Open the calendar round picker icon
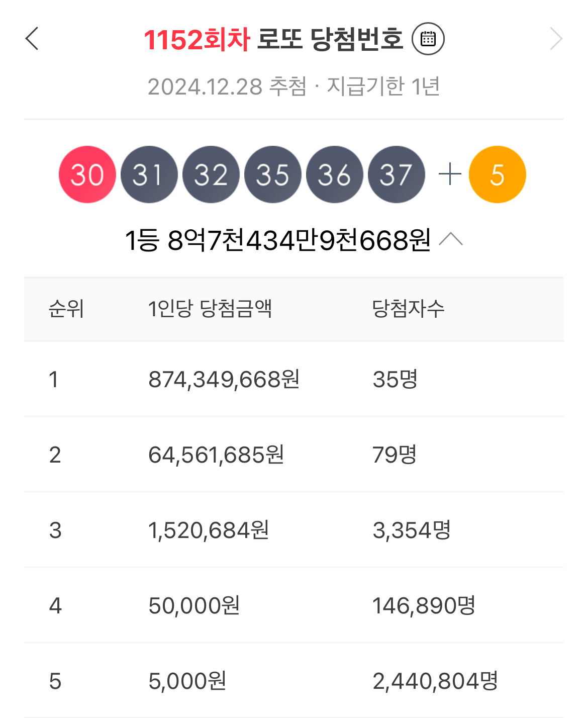588x718 pixels. pos(428,39)
